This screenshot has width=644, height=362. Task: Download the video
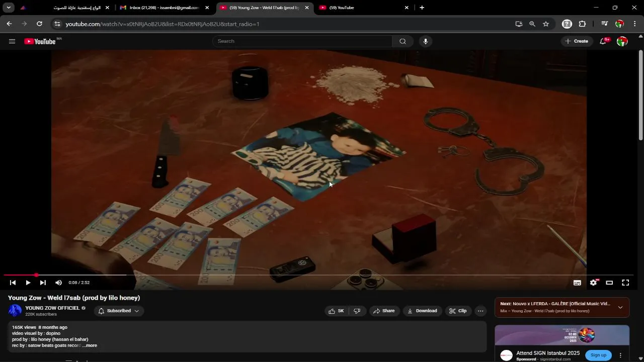coord(422,311)
